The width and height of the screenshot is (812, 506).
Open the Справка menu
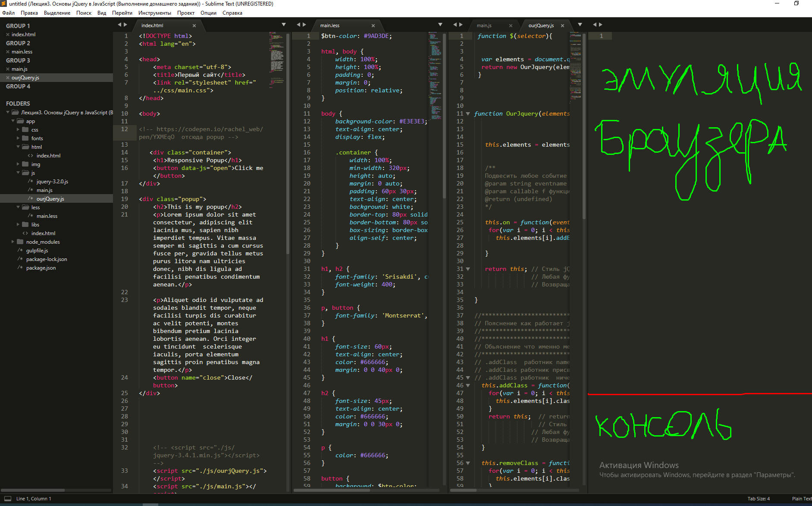[232, 13]
